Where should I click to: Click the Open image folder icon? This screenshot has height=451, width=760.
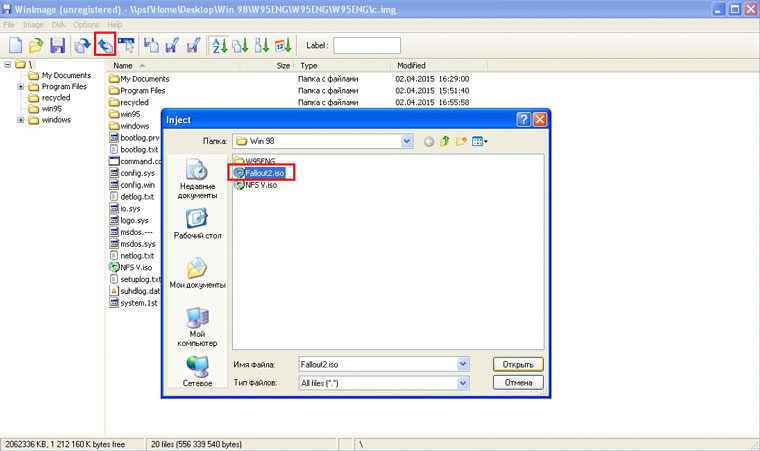pos(36,46)
